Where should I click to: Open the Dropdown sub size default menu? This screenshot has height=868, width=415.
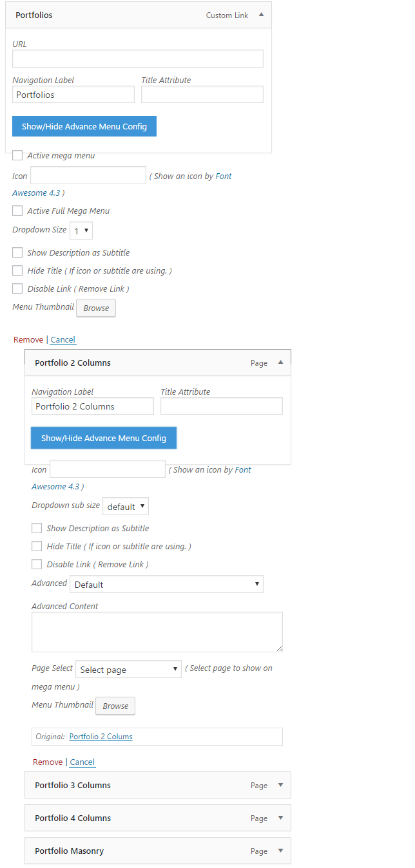click(x=126, y=506)
